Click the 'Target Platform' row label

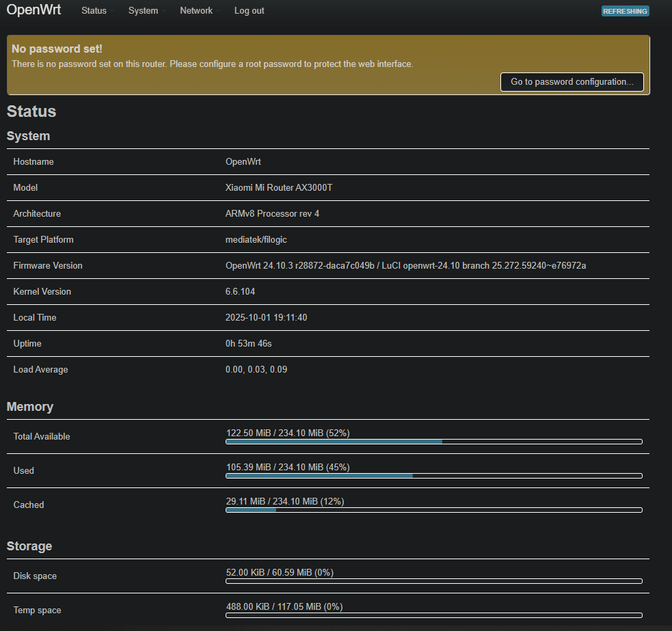pos(43,240)
